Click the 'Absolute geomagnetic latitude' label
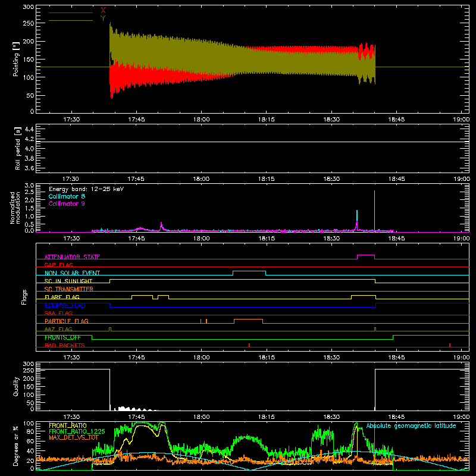This screenshot has height=476, width=476. [411, 425]
